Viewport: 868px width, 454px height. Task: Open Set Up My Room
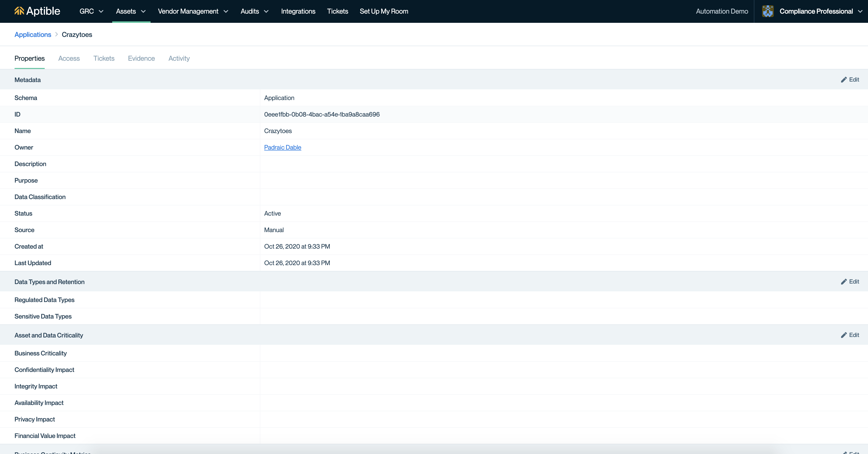click(x=383, y=11)
